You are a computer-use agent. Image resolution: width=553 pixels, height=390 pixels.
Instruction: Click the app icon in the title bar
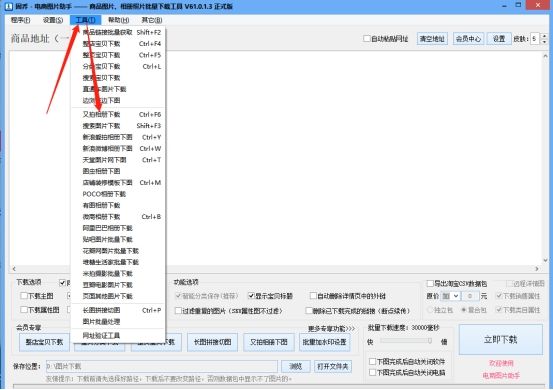point(8,6)
